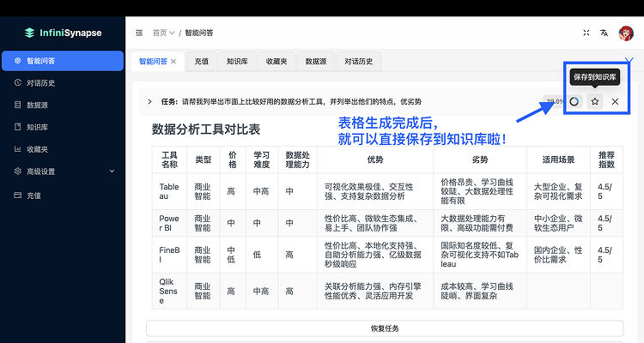Click the 收藏夹 chart icon
644x343 pixels.
click(18, 149)
